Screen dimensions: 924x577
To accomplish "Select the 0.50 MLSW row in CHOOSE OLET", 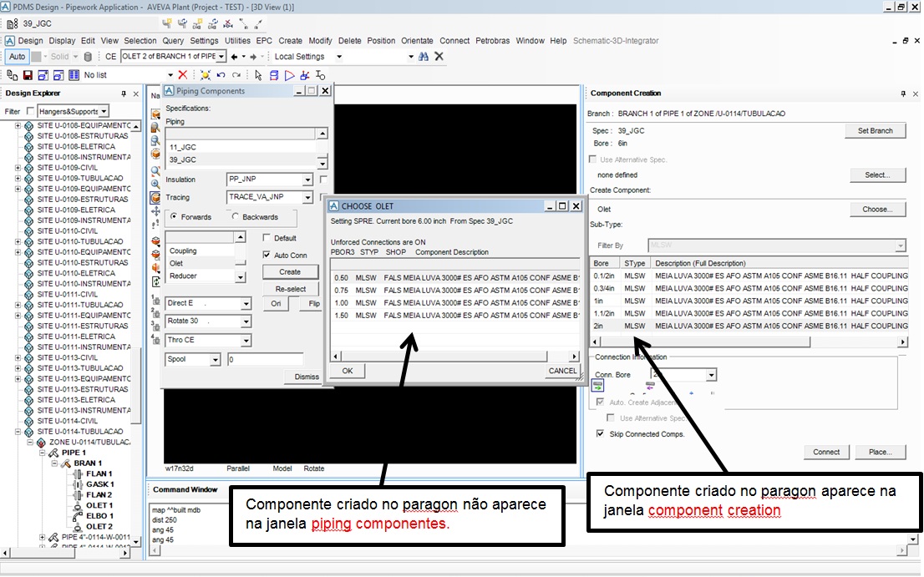I will 455,277.
